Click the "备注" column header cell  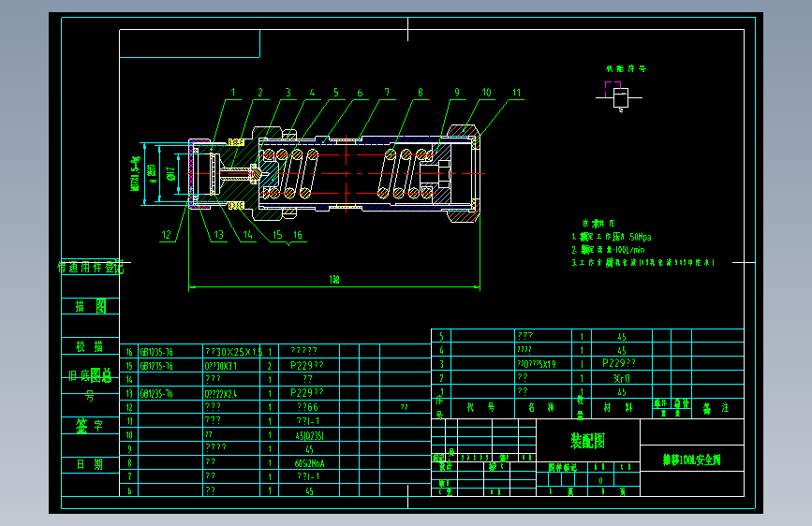[717, 408]
